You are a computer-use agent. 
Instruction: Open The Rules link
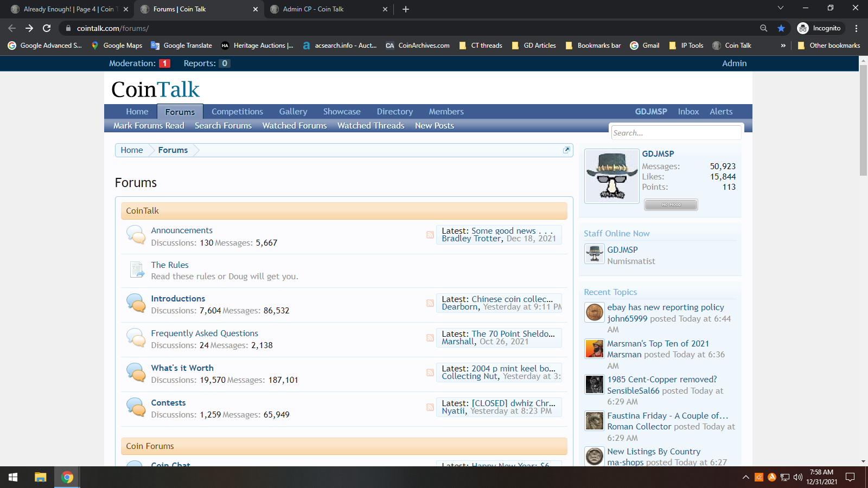pos(170,265)
